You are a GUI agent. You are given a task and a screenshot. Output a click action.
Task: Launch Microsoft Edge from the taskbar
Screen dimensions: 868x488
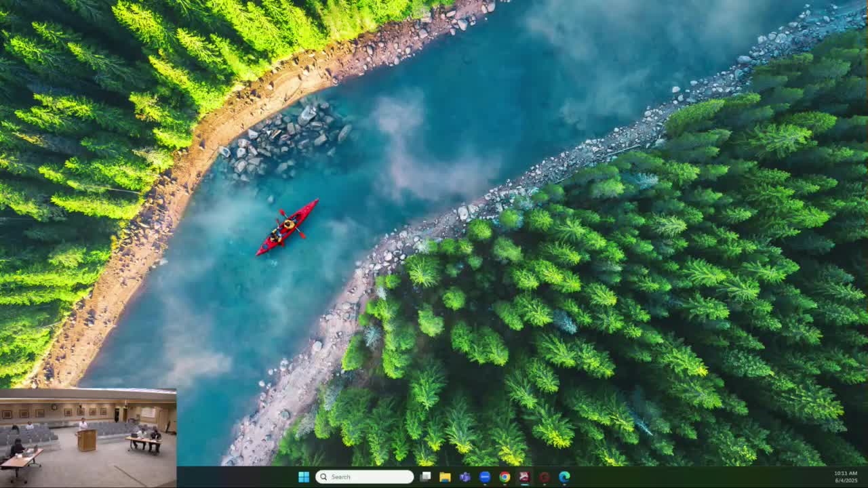564,476
